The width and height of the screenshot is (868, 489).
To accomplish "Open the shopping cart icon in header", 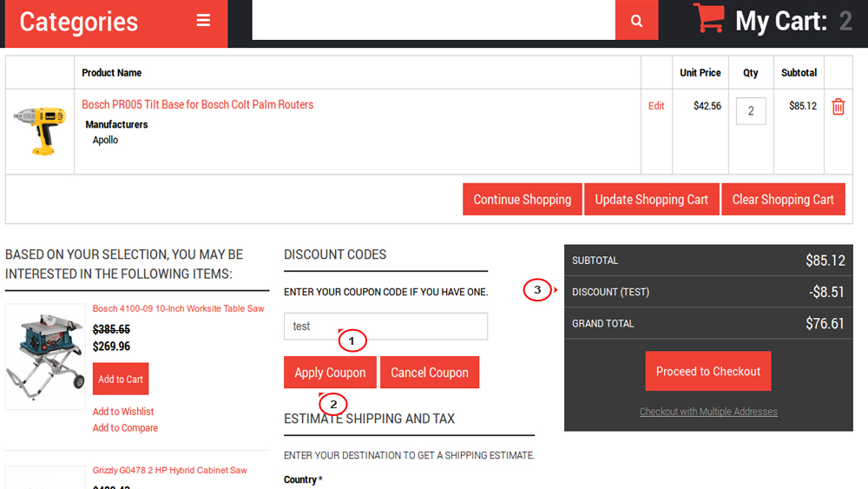I will 709,18.
